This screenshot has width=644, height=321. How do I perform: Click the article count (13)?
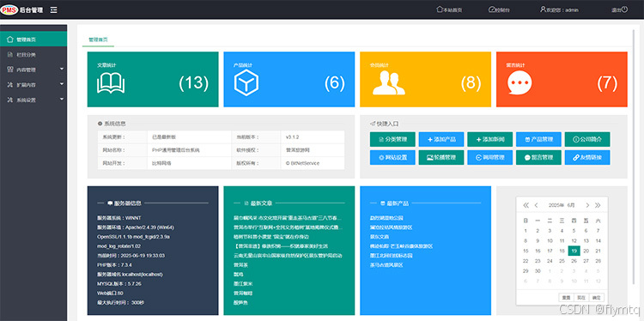(193, 83)
